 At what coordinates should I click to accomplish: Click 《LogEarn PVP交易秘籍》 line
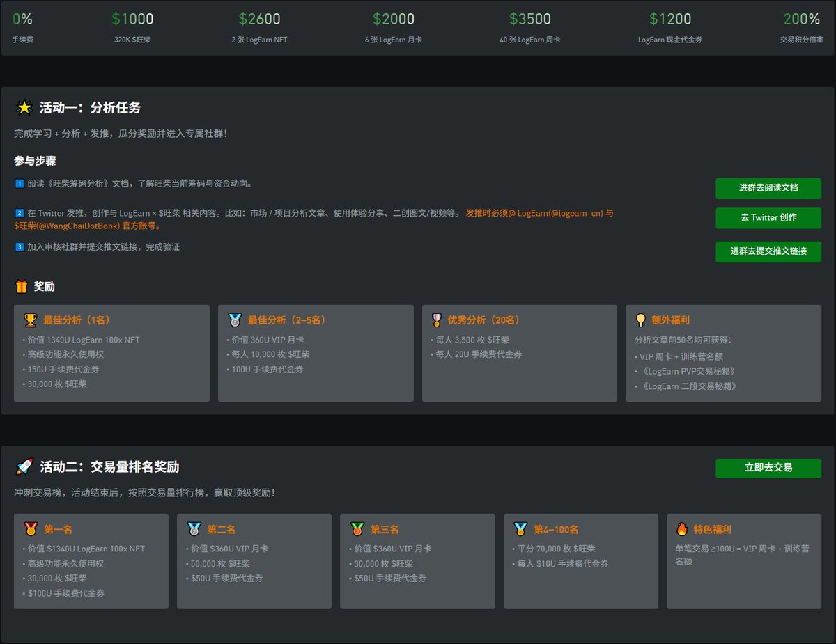(686, 371)
